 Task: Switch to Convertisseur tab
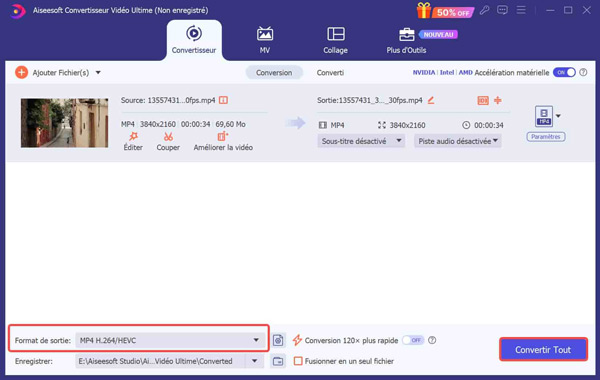tap(194, 40)
